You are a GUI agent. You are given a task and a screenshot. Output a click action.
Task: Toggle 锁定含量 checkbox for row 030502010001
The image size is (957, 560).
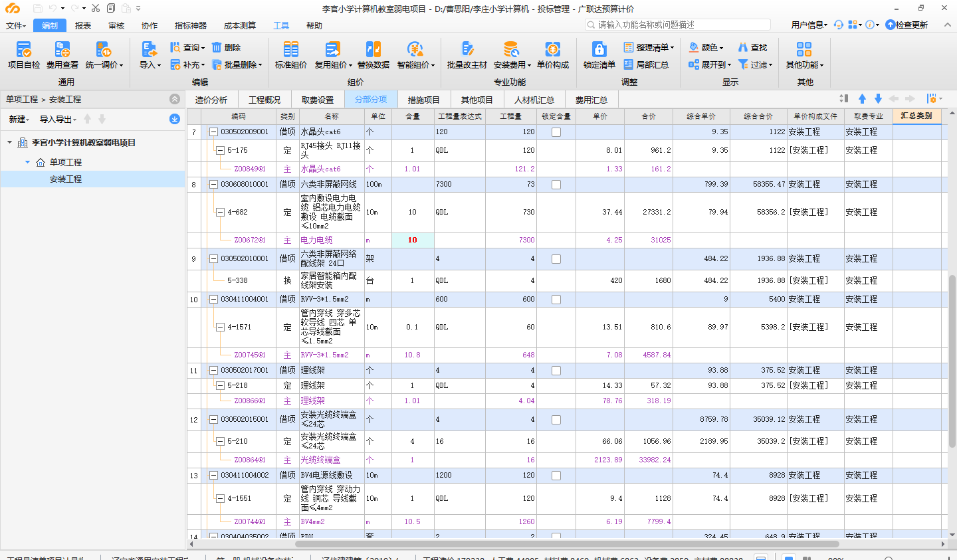(556, 259)
